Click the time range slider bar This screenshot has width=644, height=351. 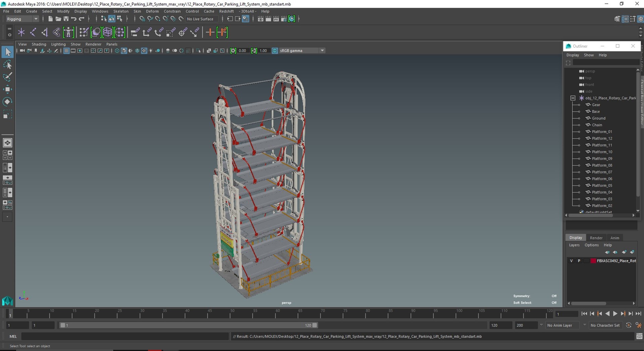[x=189, y=325]
